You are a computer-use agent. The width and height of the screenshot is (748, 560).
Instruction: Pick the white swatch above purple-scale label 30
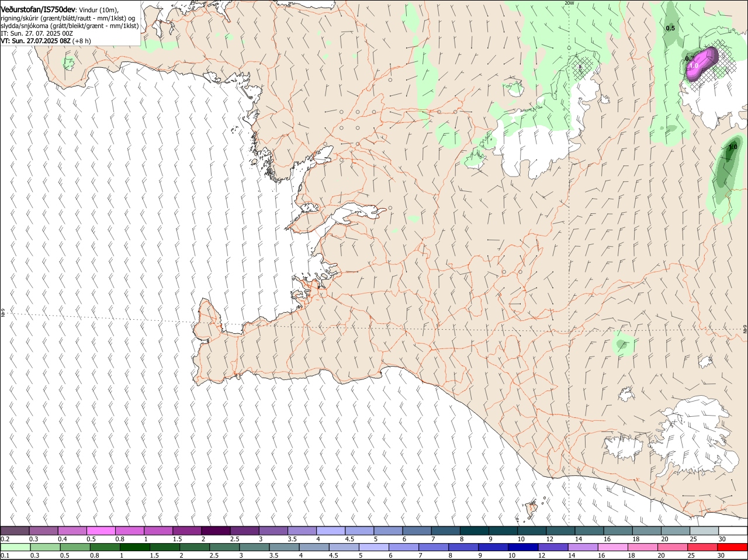click(x=733, y=531)
